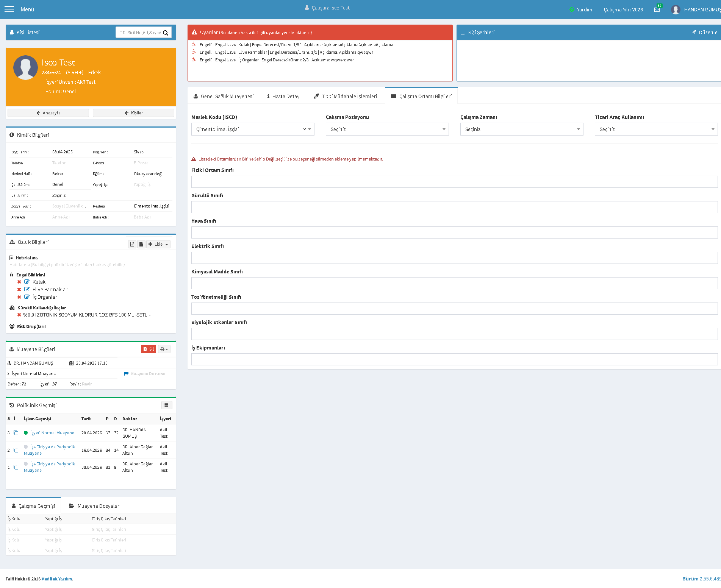The width and height of the screenshot is (721, 588).
Task: Expand the Çalışma Zamanı dropdown
Action: 522,129
